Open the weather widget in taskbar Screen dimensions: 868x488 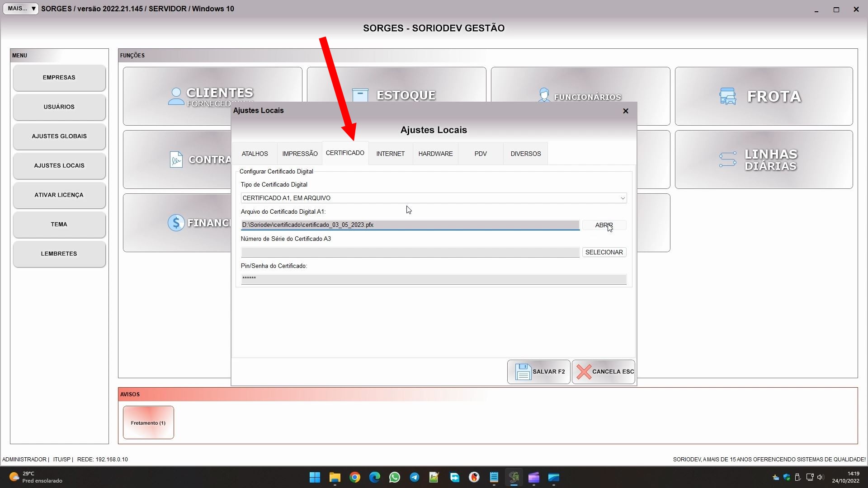coord(36,477)
